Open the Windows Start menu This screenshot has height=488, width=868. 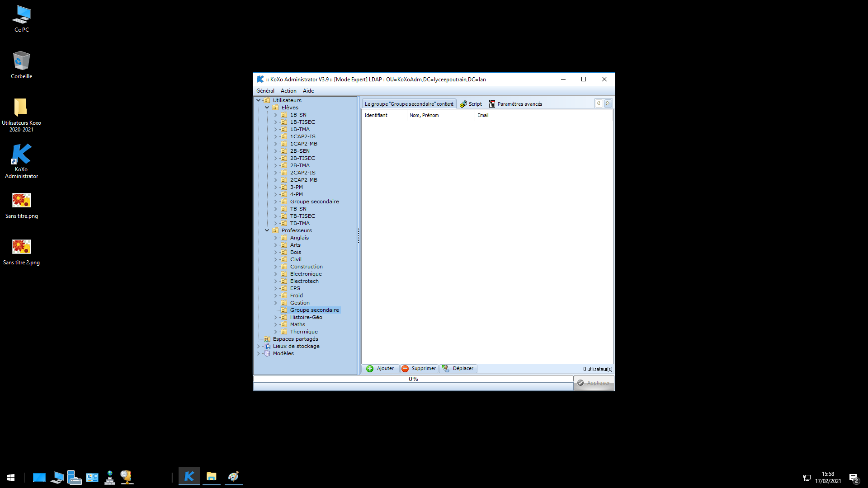[11, 477]
